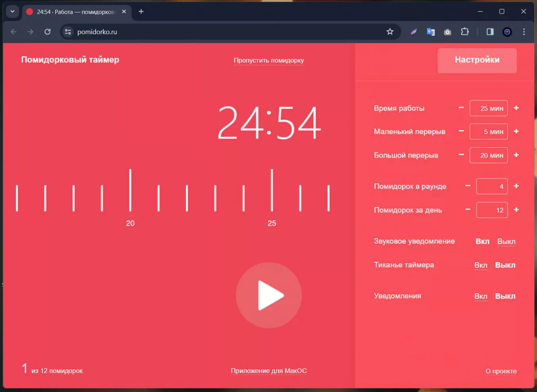537x392 pixels.
Task: Open the tab search dropdown arrow
Action: click(12, 12)
